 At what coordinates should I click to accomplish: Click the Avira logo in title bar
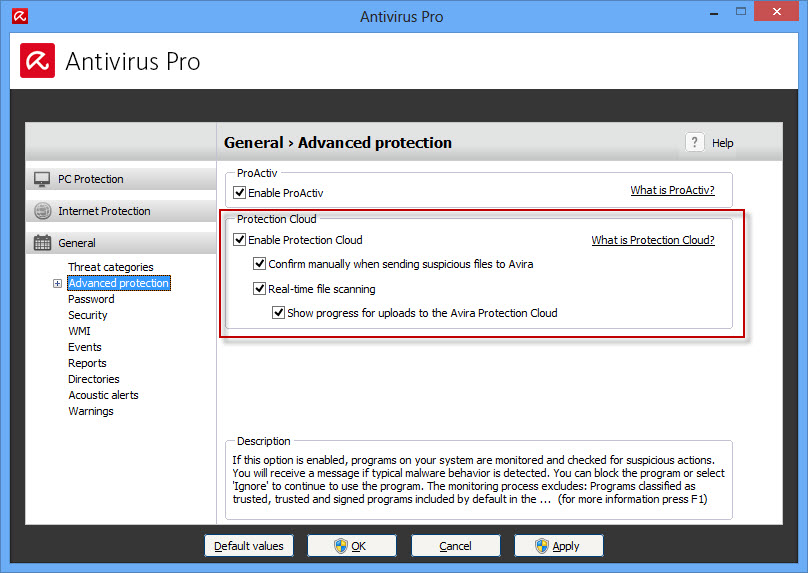click(x=20, y=16)
